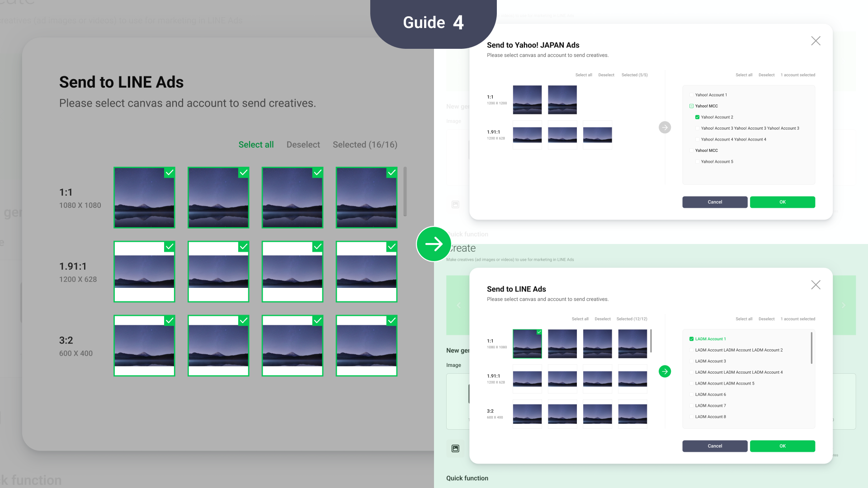
Task: Click Deselect above the LADM account list
Action: [766, 319]
